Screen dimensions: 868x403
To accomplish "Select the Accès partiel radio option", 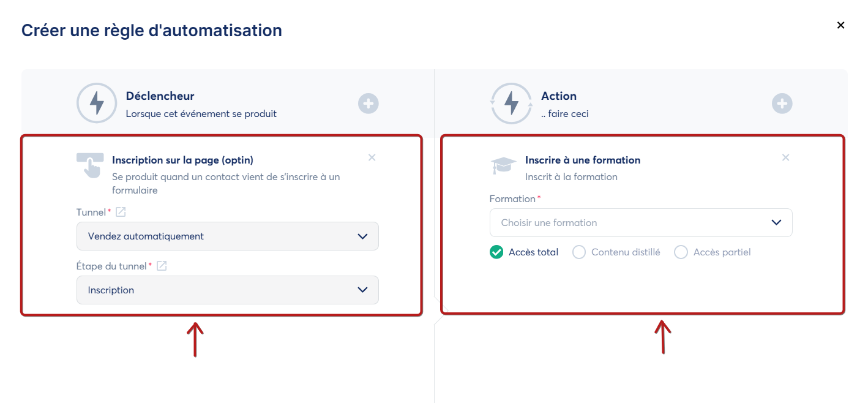I will (x=681, y=252).
